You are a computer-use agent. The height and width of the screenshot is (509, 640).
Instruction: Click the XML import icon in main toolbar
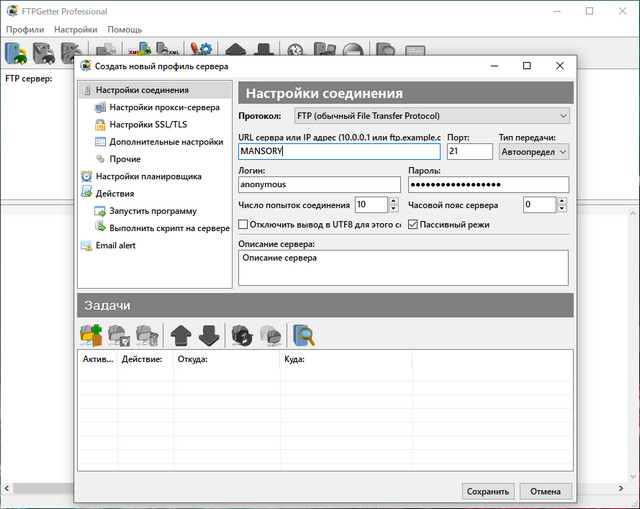(141, 52)
